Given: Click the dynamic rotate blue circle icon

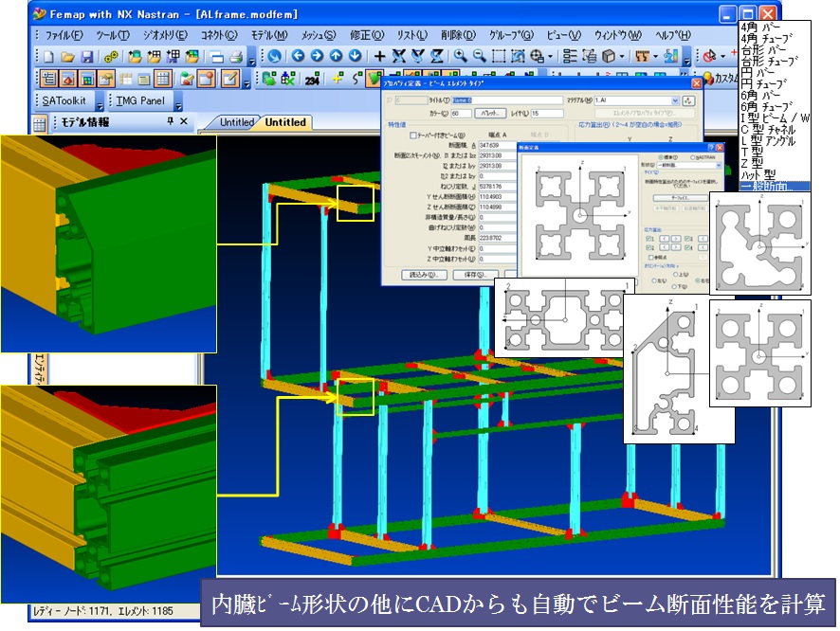Looking at the screenshot, I should [275, 57].
